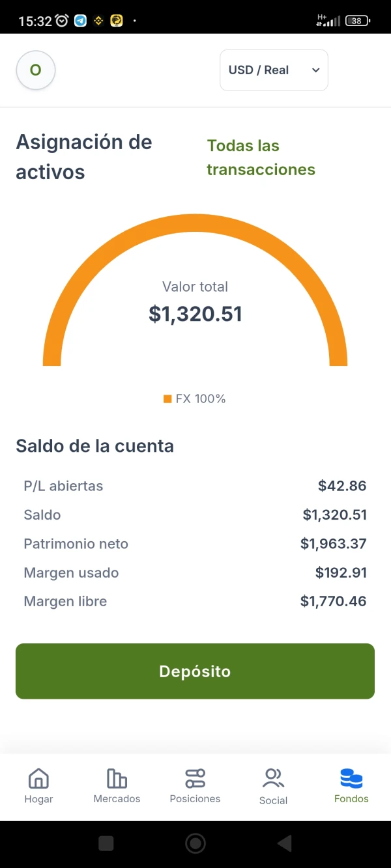Open the Mercados chart icon
Screen dimensions: 391x868
click(117, 778)
